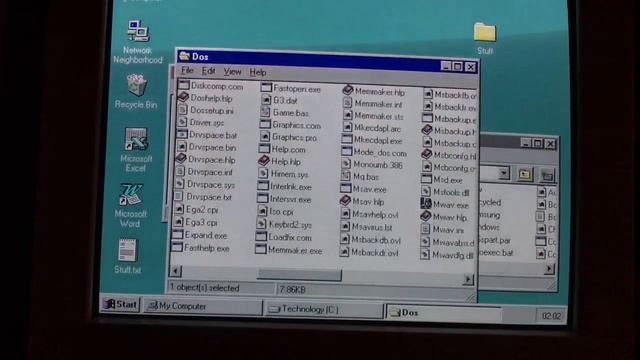Click the toolbar button right of Up One Level

click(x=547, y=175)
